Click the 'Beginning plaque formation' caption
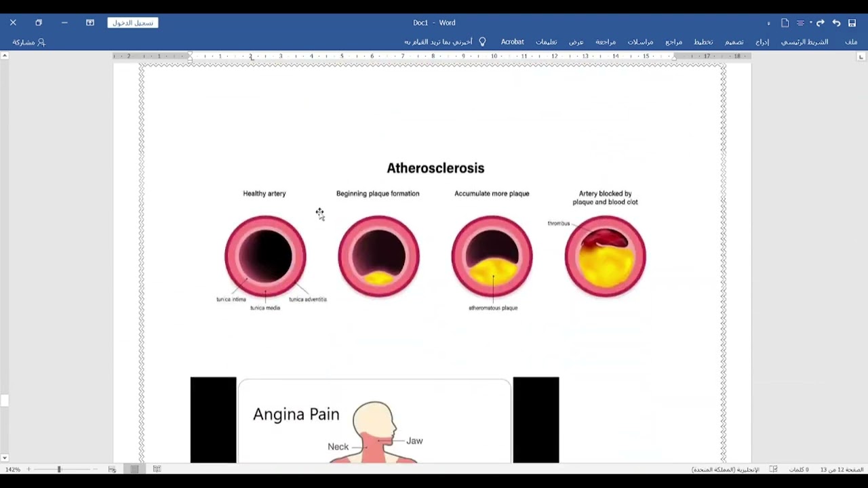 (x=378, y=194)
